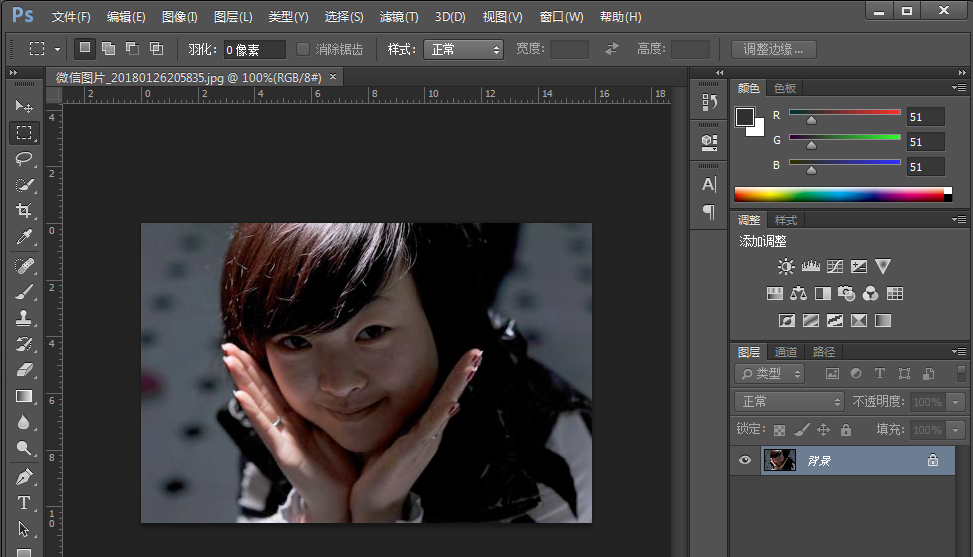The image size is (973, 557).
Task: Toggle lock transparent pixels
Action: 780,430
